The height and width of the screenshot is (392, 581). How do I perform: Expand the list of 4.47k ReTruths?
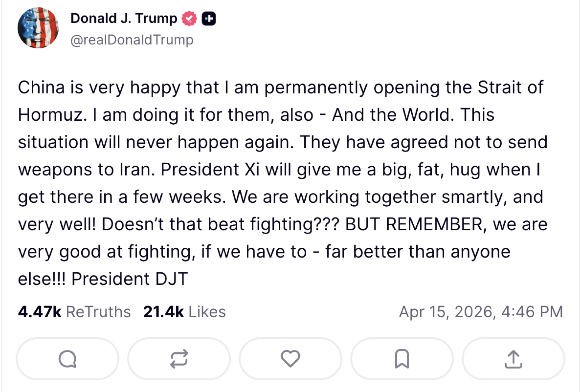(75, 312)
